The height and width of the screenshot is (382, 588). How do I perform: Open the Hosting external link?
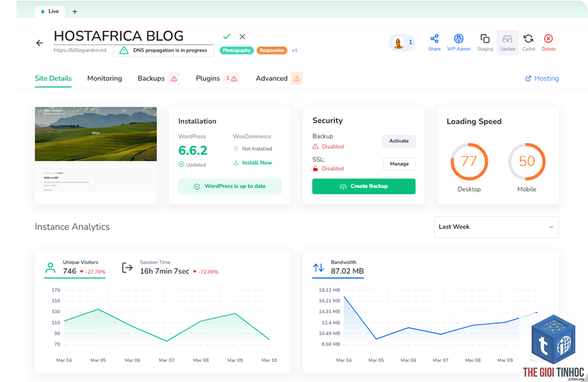[x=542, y=78]
